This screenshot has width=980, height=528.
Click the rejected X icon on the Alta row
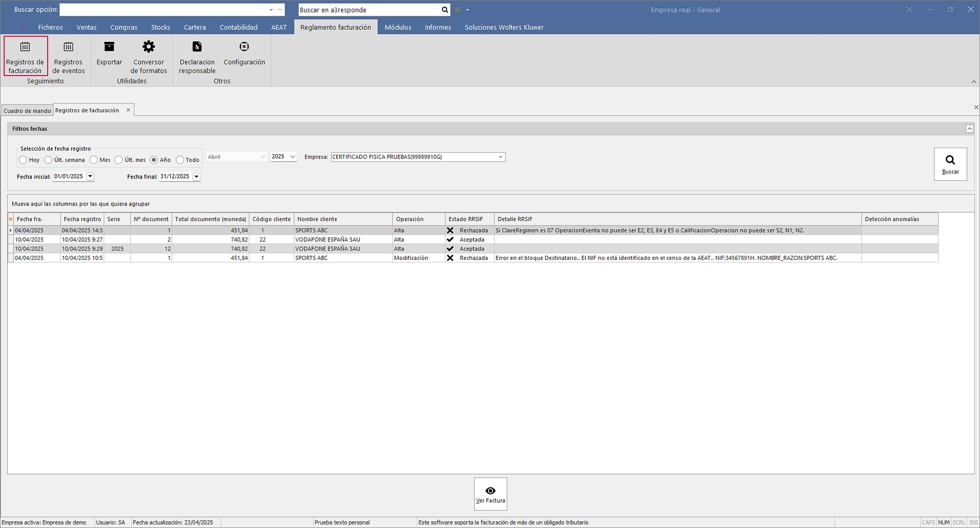(450, 230)
